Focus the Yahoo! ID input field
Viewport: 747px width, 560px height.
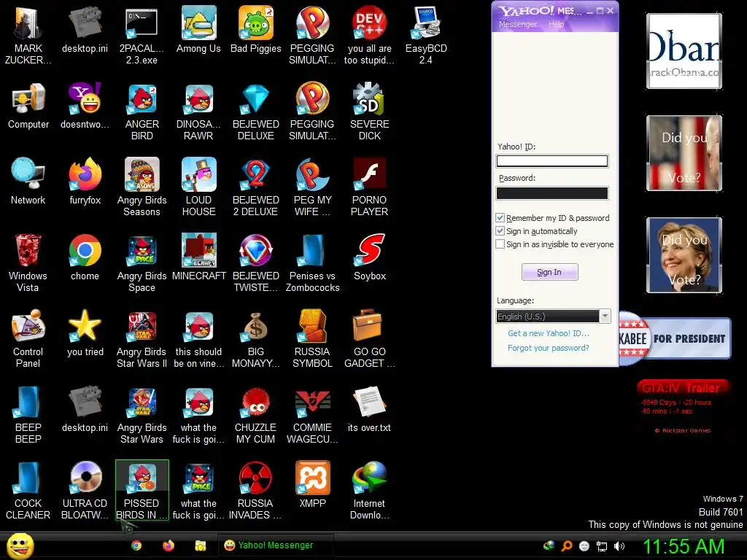[x=552, y=161]
